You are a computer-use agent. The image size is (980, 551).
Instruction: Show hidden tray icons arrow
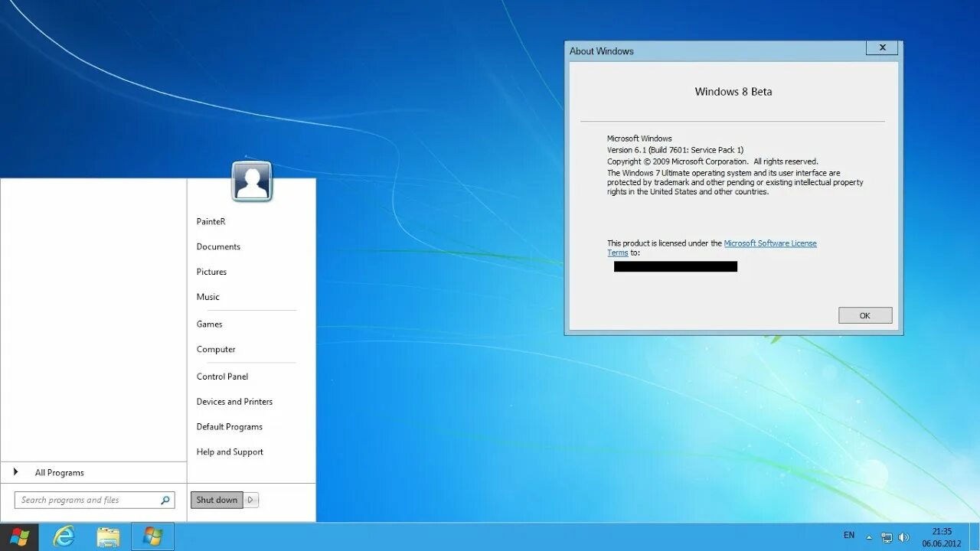(x=870, y=537)
